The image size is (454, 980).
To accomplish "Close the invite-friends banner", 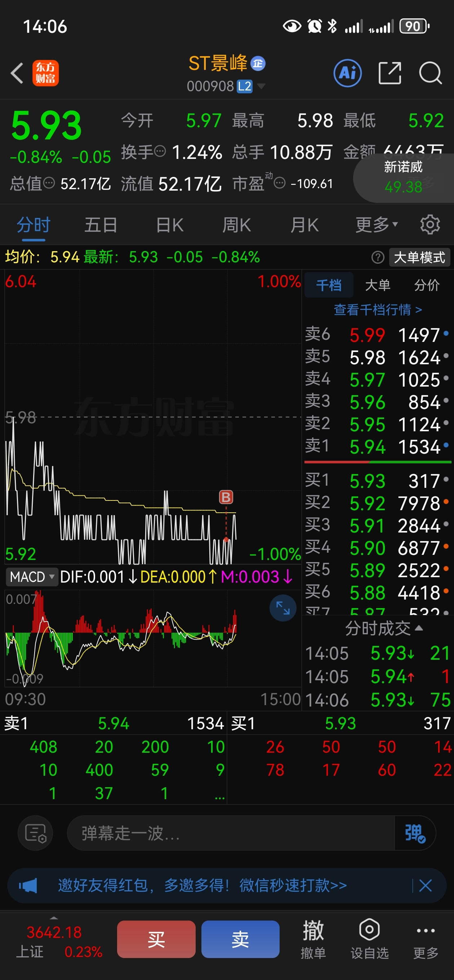I will 425,886.
